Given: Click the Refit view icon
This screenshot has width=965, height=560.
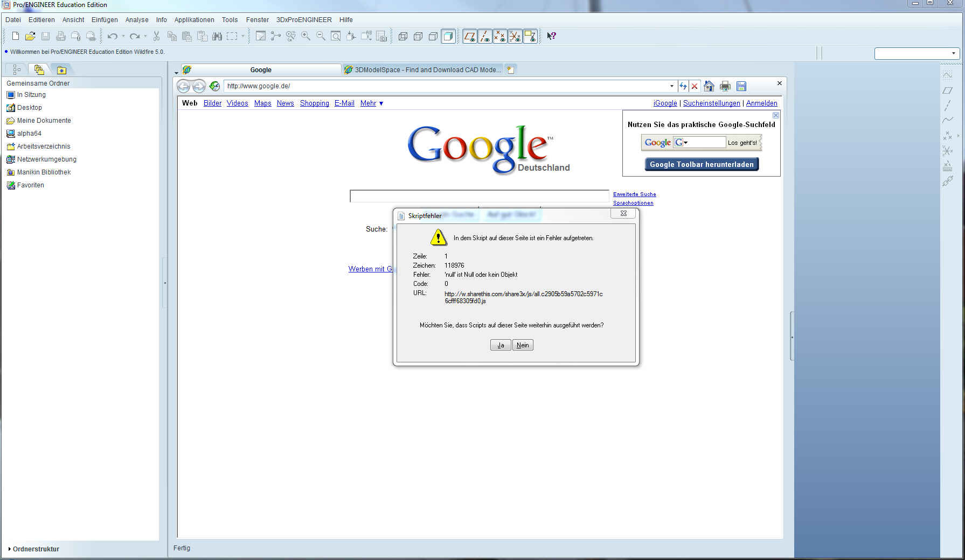Looking at the screenshot, I should (x=336, y=36).
